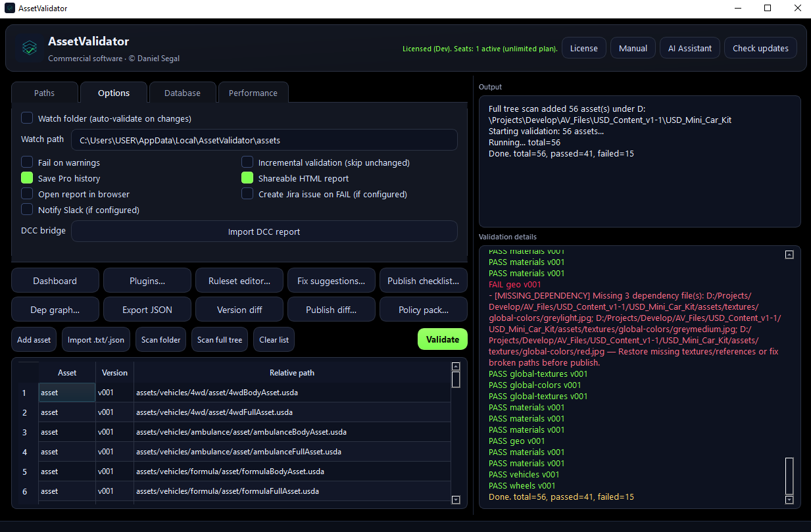
Task: Enable Open report in browser checkbox
Action: [x=27, y=193]
